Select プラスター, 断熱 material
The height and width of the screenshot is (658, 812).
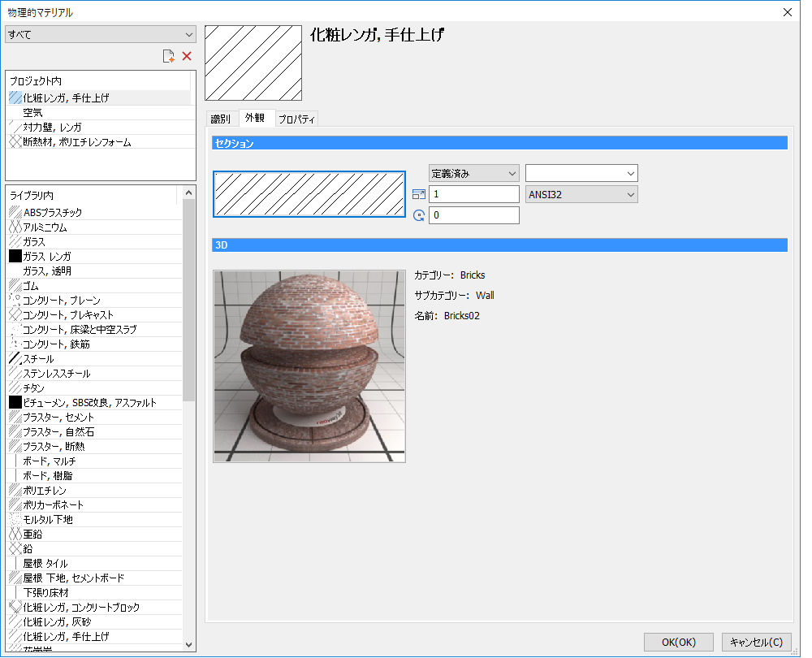pos(95,446)
